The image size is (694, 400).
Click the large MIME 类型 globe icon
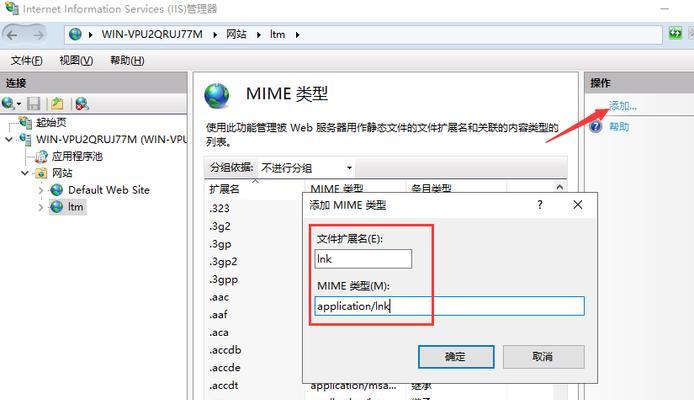coord(217,96)
